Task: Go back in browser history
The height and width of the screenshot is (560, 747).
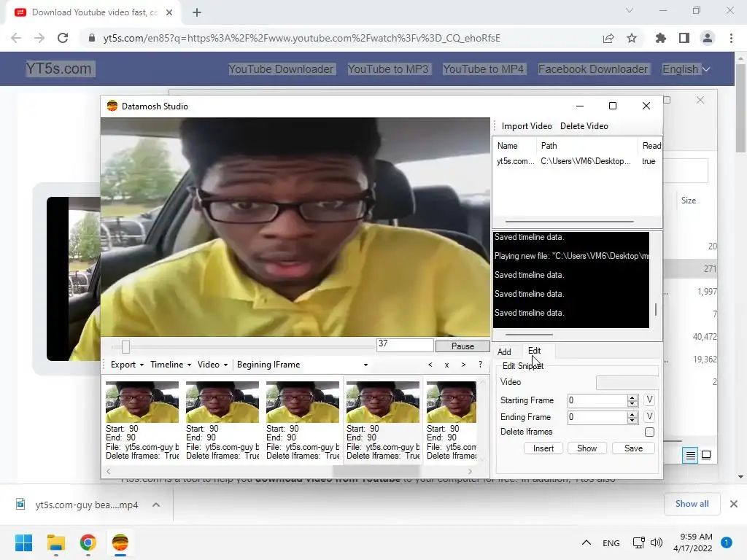Action: point(16,38)
